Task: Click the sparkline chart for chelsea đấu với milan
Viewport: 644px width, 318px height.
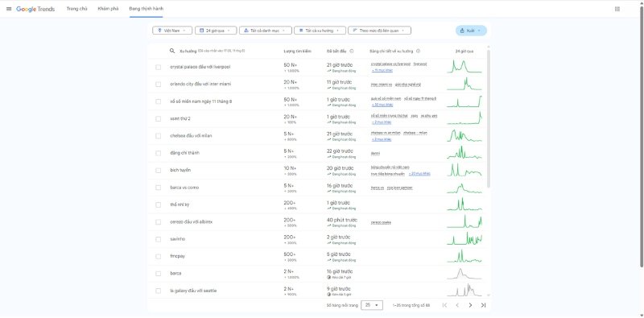Action: click(x=464, y=135)
